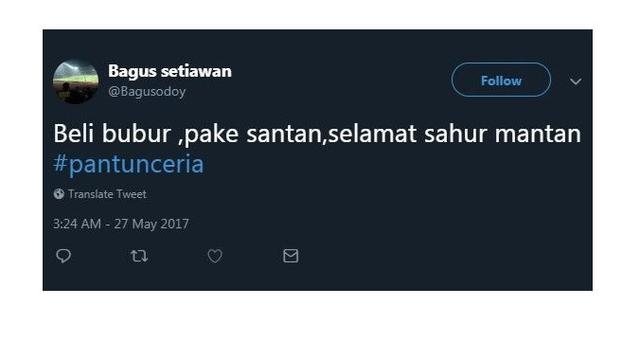Open the 3:24 AM - 27 May 2017 timestamp
The height and width of the screenshot is (360, 640).
pyautogui.click(x=121, y=224)
